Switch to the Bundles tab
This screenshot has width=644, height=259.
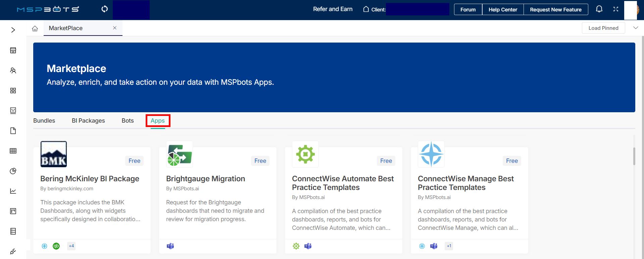click(x=44, y=121)
